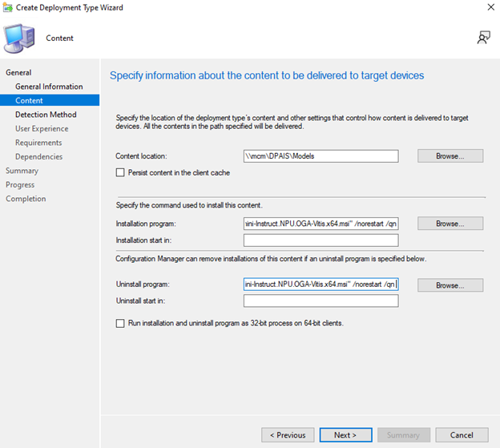Click the 'Content' page title text
This screenshot has width=500, height=448.
59,38
